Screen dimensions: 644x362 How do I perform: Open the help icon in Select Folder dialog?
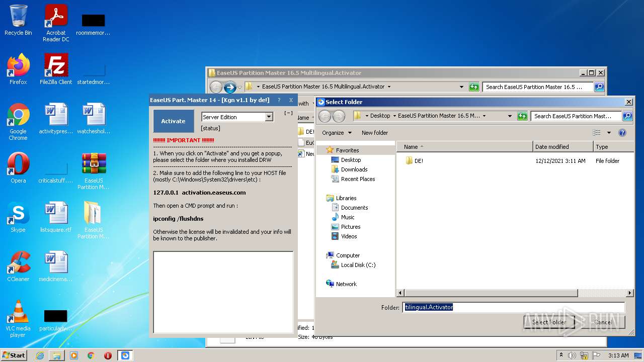[x=622, y=133]
